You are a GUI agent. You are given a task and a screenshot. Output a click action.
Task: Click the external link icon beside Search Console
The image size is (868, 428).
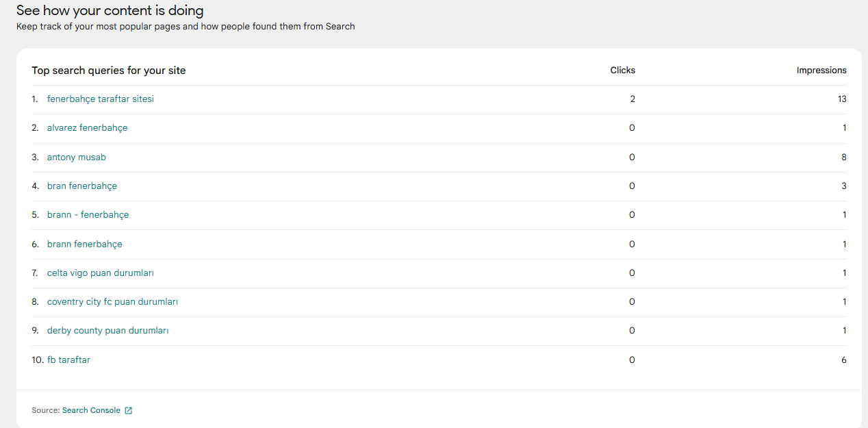[128, 411]
